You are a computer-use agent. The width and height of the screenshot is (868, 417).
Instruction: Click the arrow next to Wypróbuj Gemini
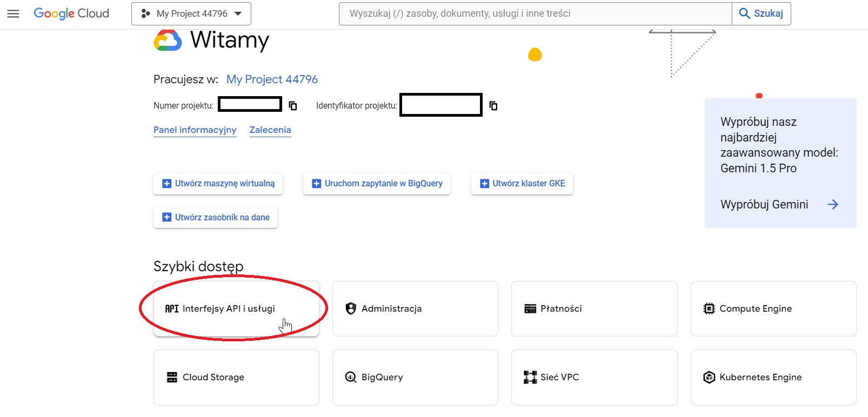point(833,204)
